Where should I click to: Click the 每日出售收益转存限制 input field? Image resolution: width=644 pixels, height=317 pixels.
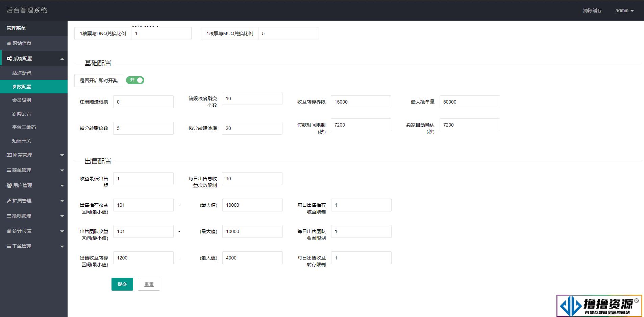pyautogui.click(x=361, y=258)
